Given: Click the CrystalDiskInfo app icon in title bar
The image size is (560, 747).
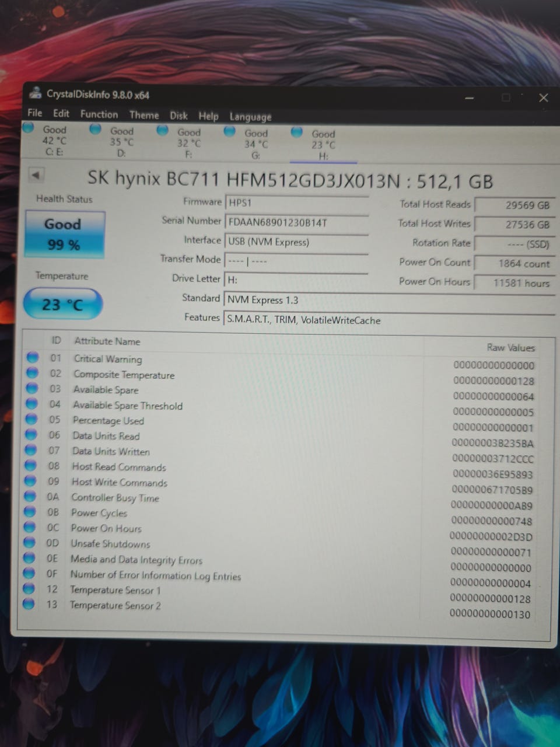Looking at the screenshot, I should (36, 93).
